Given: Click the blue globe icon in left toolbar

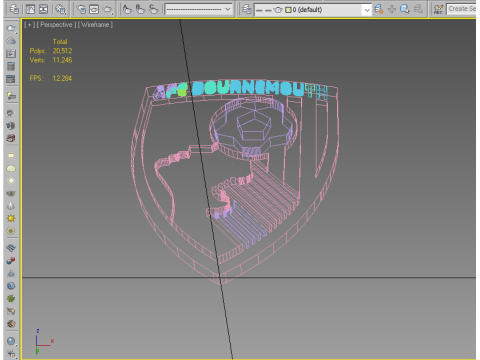Looking at the screenshot, I should [x=11, y=286].
